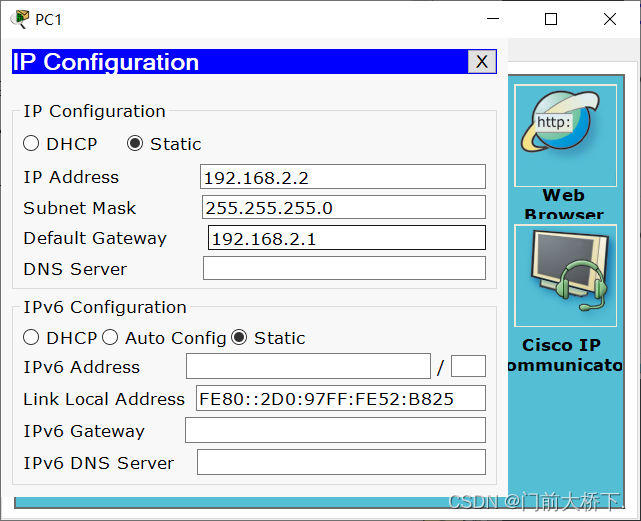Click the Cisco IP Communicator label
Screen dimensions: 641x521
tap(565, 355)
